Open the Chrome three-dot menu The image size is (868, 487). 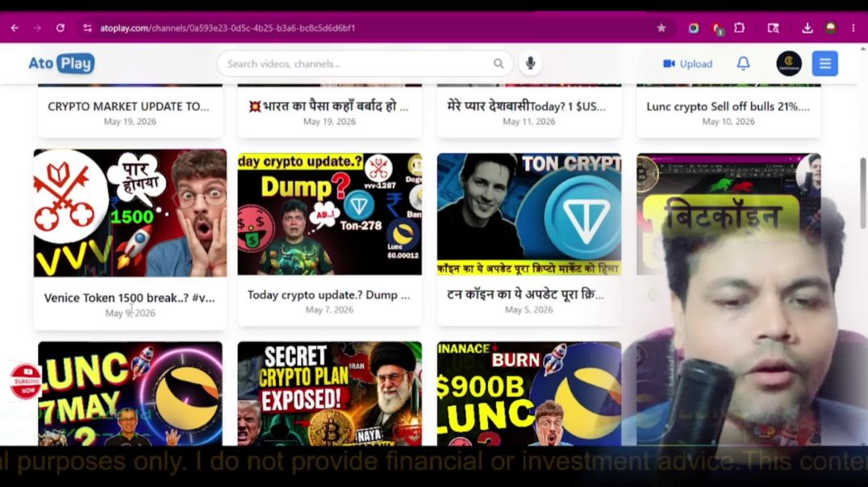[x=853, y=27]
